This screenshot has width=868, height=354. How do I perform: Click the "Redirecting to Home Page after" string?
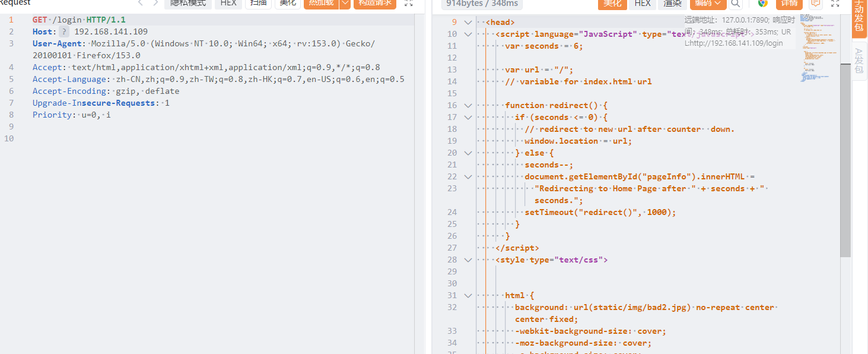[x=615, y=188]
